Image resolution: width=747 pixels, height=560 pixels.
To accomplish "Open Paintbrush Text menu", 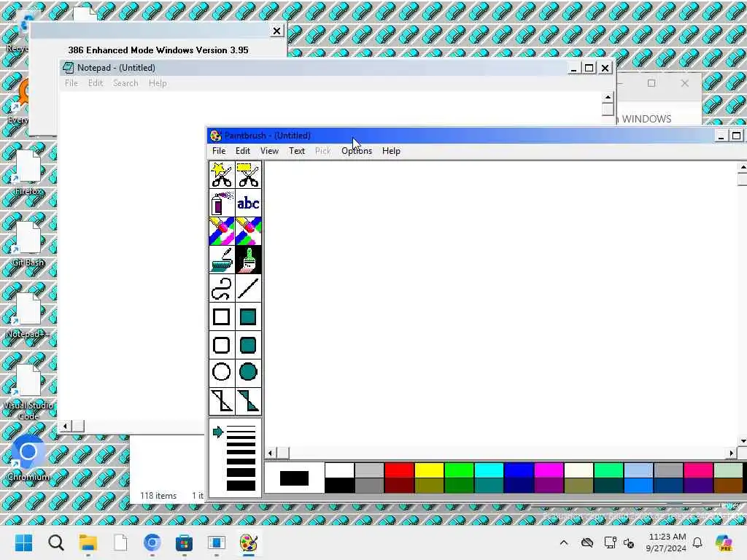I will point(296,151).
